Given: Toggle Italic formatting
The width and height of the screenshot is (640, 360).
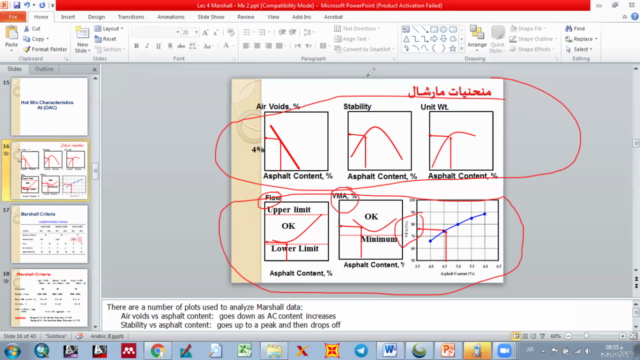Looking at the screenshot, I should (147, 46).
